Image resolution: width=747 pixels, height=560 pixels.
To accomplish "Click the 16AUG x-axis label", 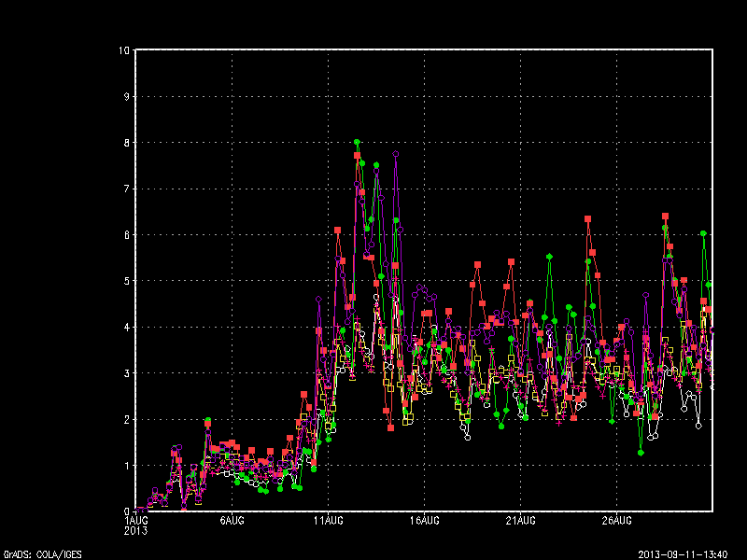I will tap(425, 521).
